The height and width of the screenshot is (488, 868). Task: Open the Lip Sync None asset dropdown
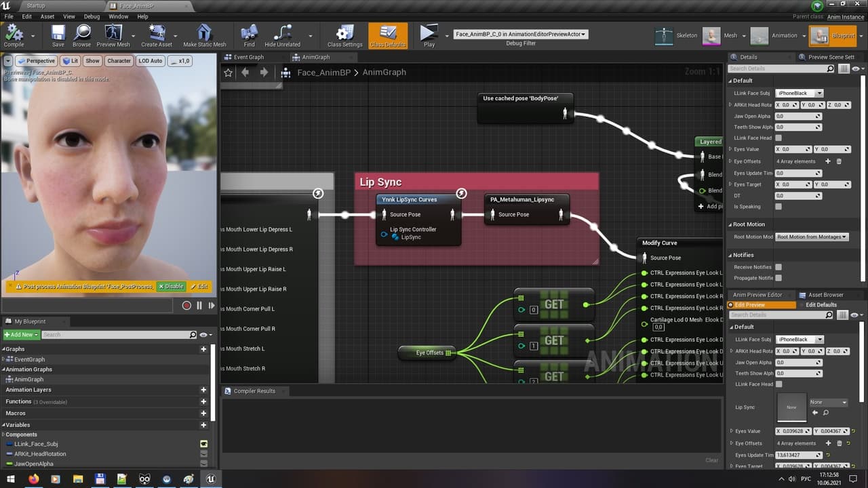tap(829, 403)
